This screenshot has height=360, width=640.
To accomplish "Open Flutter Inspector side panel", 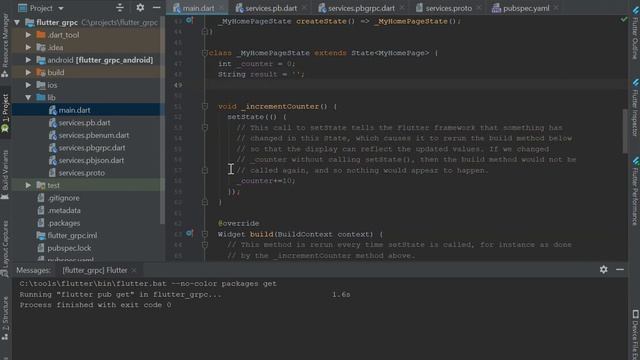I will [x=635, y=108].
